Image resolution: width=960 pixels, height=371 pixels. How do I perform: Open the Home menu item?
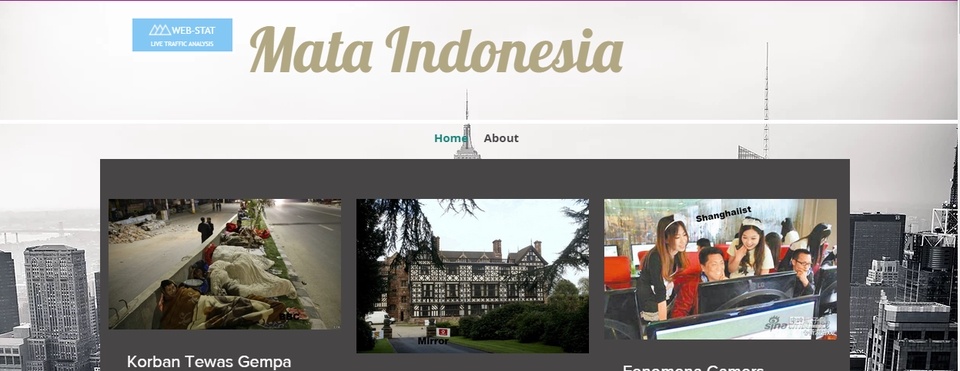451,138
